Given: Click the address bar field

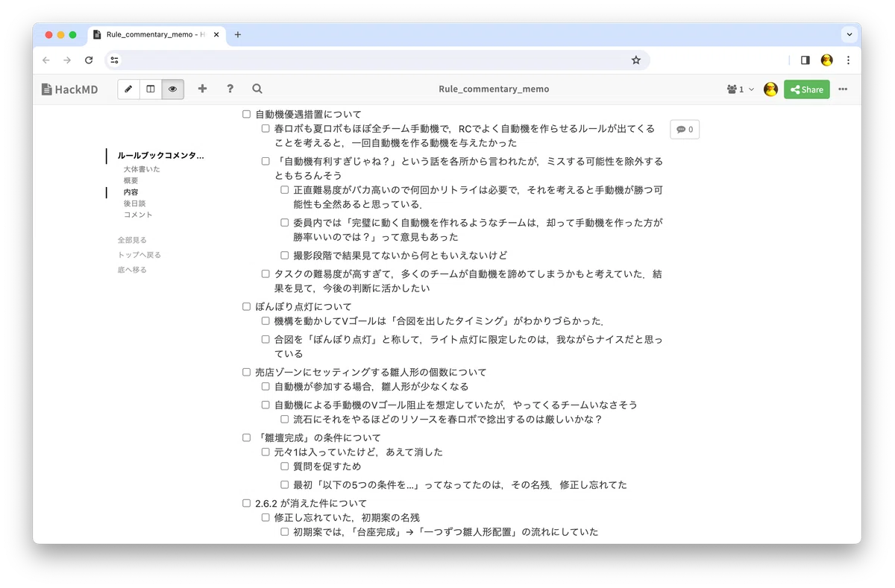Looking at the screenshot, I should (x=377, y=60).
